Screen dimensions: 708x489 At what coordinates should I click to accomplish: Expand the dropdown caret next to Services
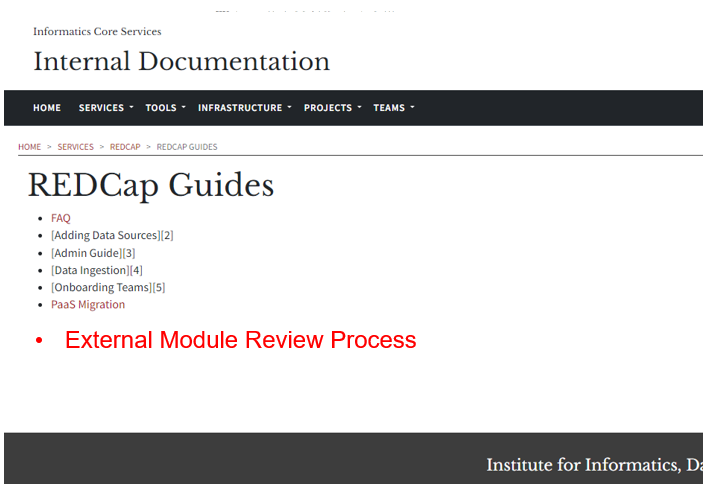coord(131,107)
